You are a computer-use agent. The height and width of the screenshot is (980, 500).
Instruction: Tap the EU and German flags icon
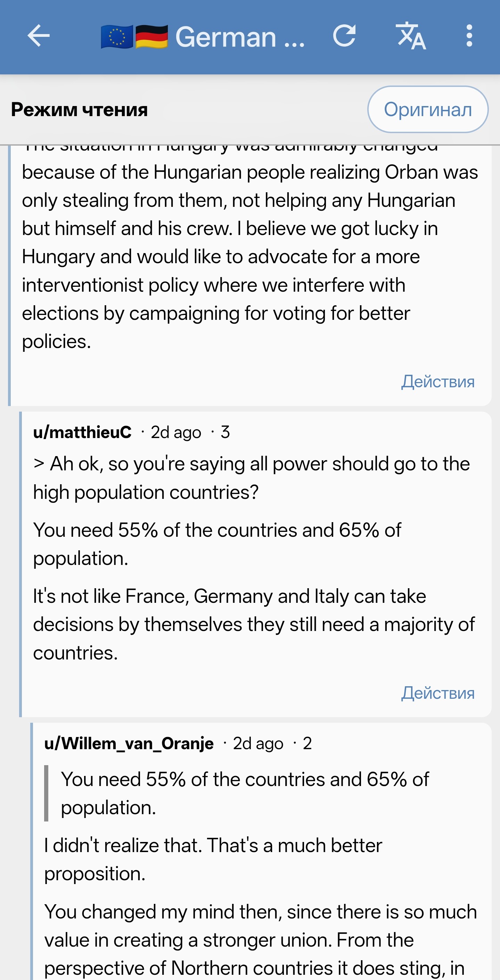coord(134,37)
